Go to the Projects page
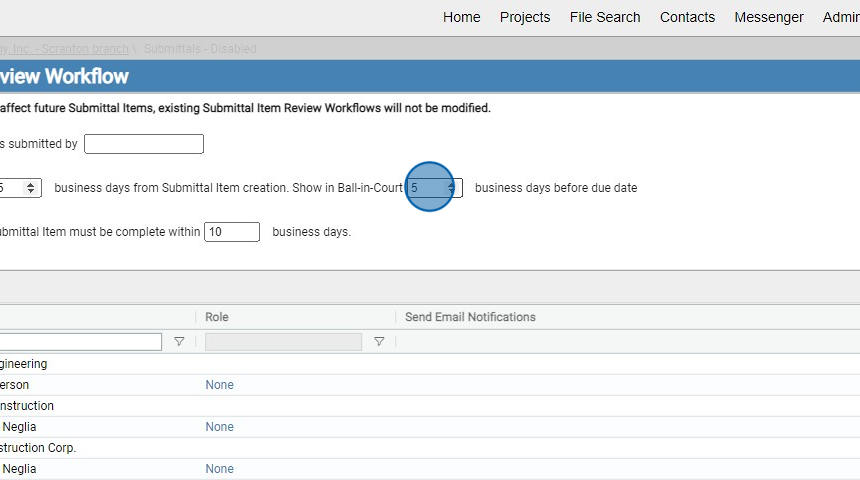Viewport: 860px width, 480px height. [x=525, y=17]
